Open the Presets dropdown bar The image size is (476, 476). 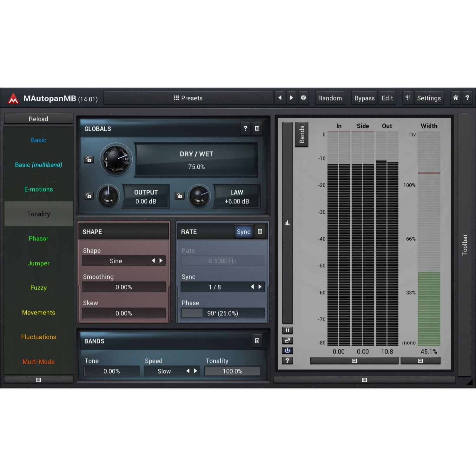188,98
